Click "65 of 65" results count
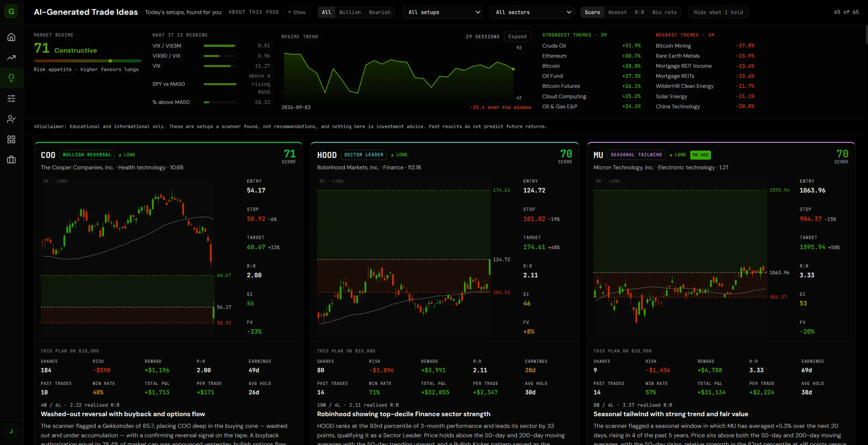 (x=846, y=12)
